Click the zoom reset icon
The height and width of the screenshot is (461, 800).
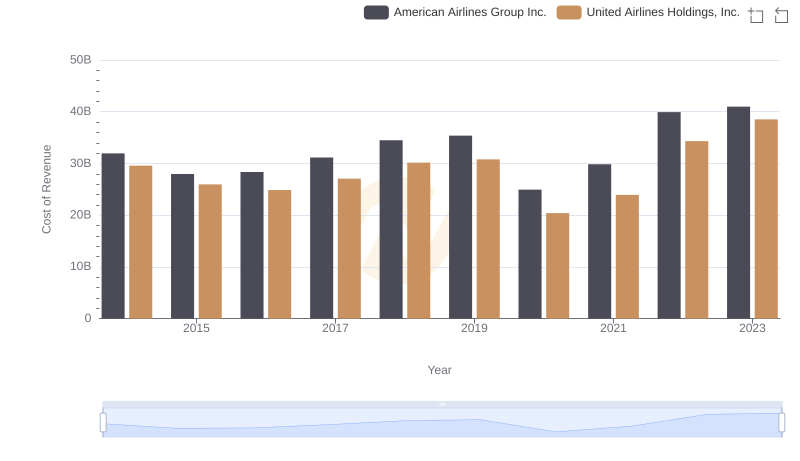click(781, 15)
